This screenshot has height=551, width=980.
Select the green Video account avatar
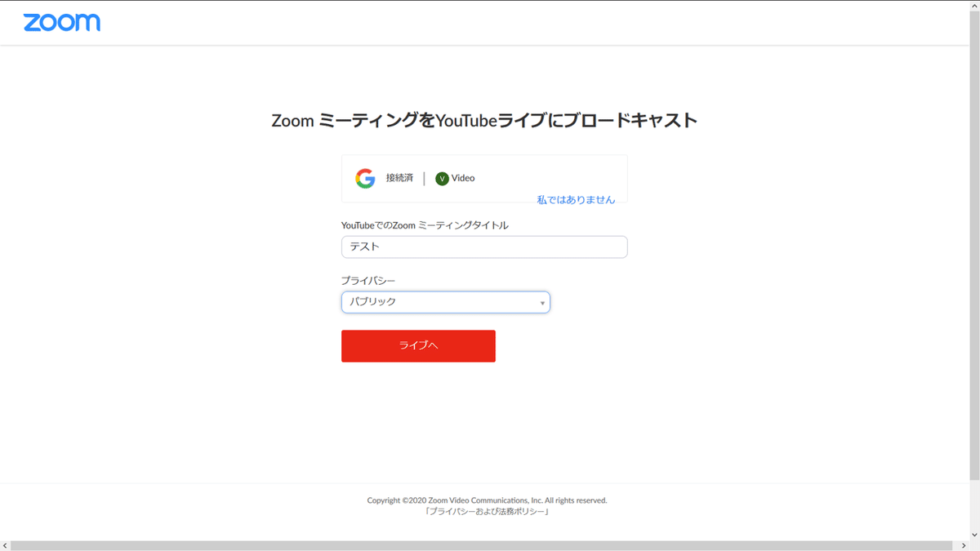(x=442, y=178)
